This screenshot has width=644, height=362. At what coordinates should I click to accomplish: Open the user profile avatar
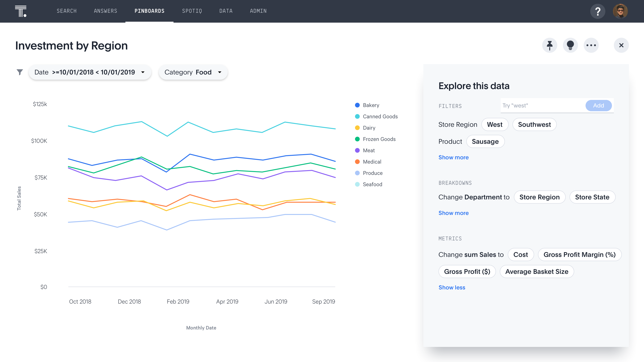[620, 11]
